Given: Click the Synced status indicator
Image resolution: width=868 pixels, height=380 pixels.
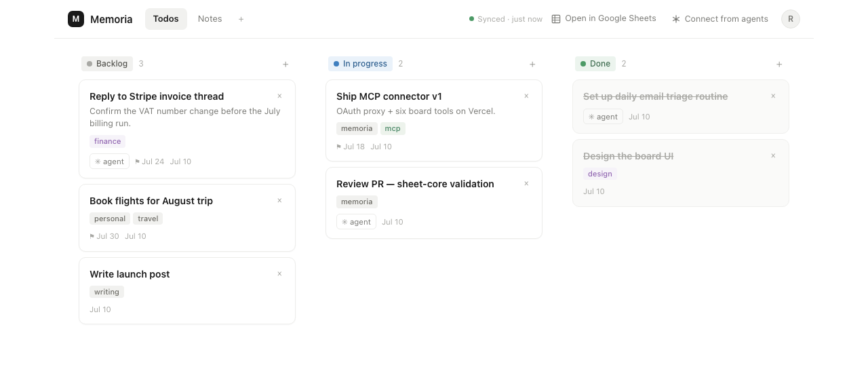Looking at the screenshot, I should [x=506, y=19].
